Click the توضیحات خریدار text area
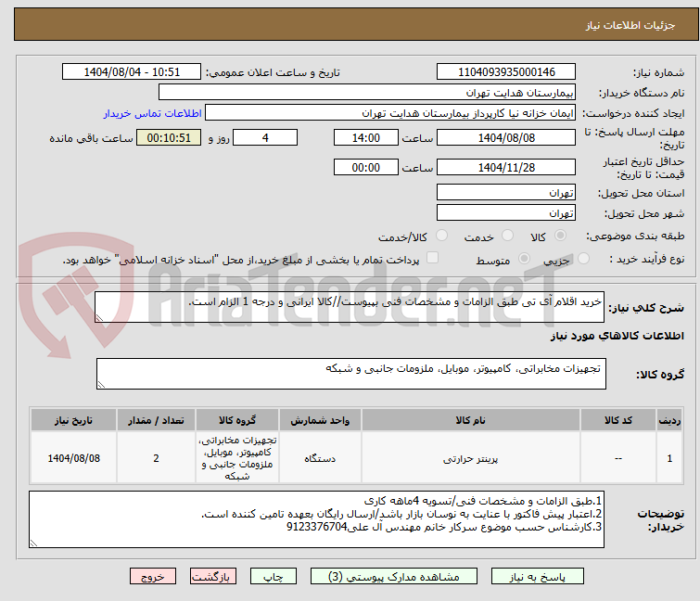Image resolution: width=700 pixels, height=601 pixels. (x=316, y=519)
